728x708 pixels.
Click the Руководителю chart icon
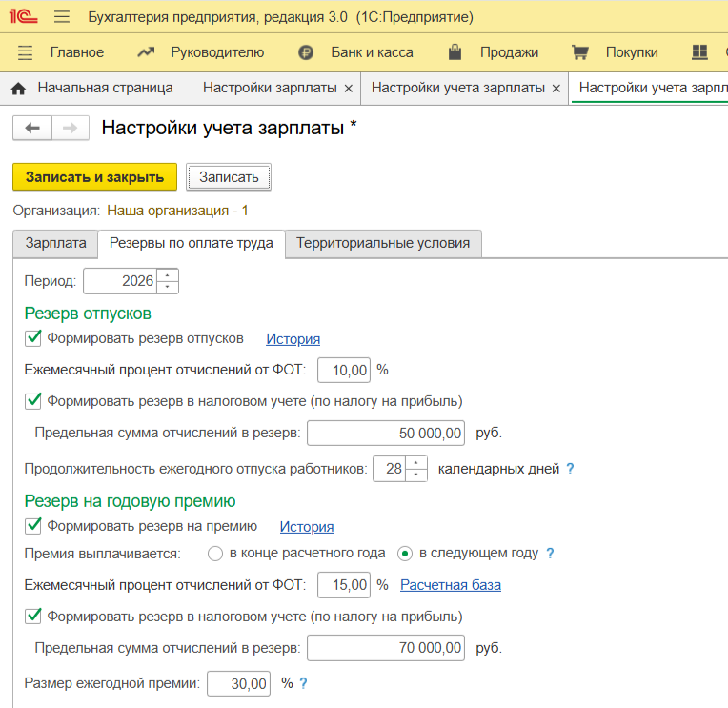(x=146, y=52)
